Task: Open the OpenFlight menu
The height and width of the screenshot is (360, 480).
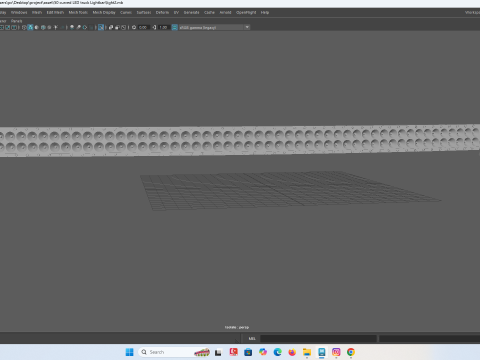Action: pyautogui.click(x=246, y=12)
